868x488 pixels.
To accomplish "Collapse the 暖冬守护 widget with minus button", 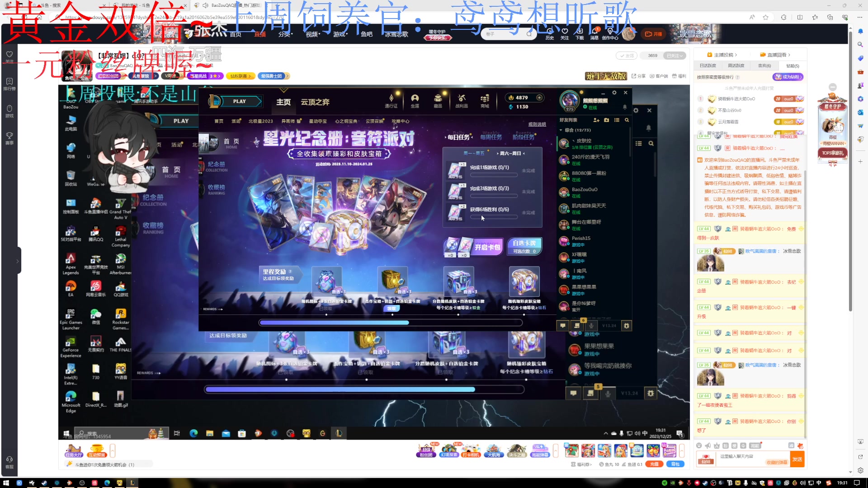I will [x=833, y=87].
